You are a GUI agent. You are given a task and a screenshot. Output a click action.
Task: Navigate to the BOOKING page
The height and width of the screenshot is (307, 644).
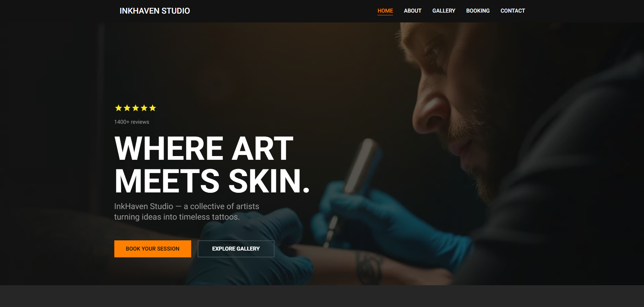478,11
